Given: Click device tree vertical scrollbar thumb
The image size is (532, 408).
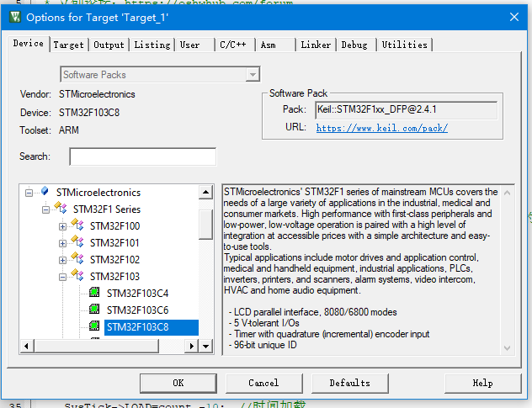Looking at the screenshot, I should (x=205, y=225).
